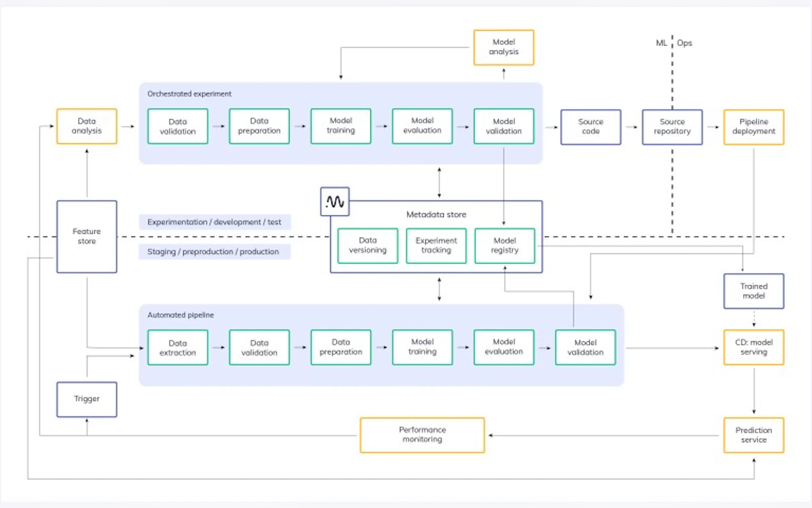Click the Experiment tracking box
The height and width of the screenshot is (508, 812).
coord(436,246)
